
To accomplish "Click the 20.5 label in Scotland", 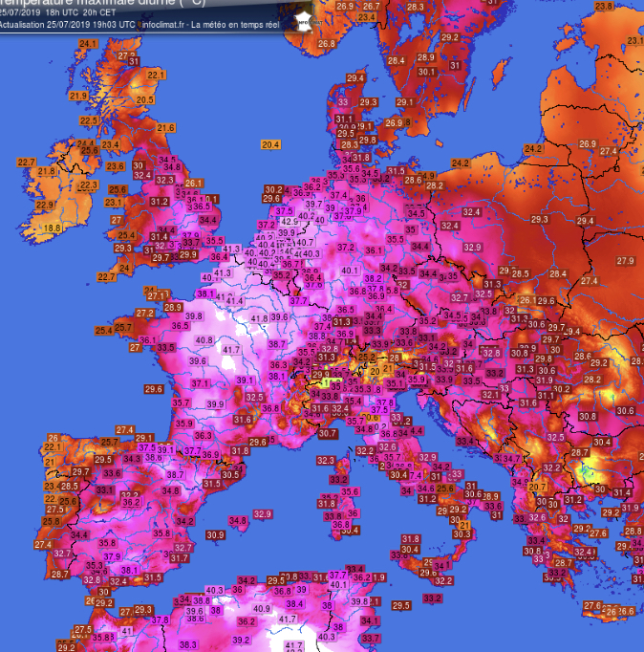I will (145, 99).
